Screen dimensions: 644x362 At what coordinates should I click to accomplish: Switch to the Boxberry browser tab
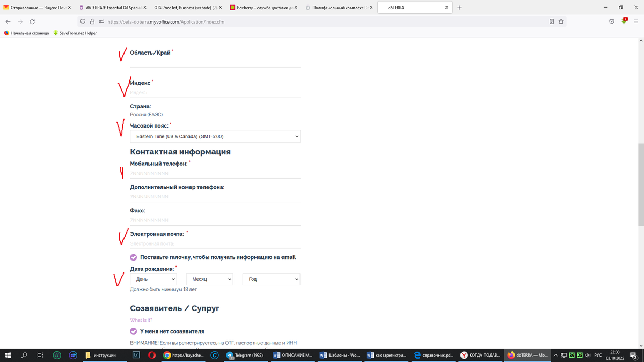[260, 8]
